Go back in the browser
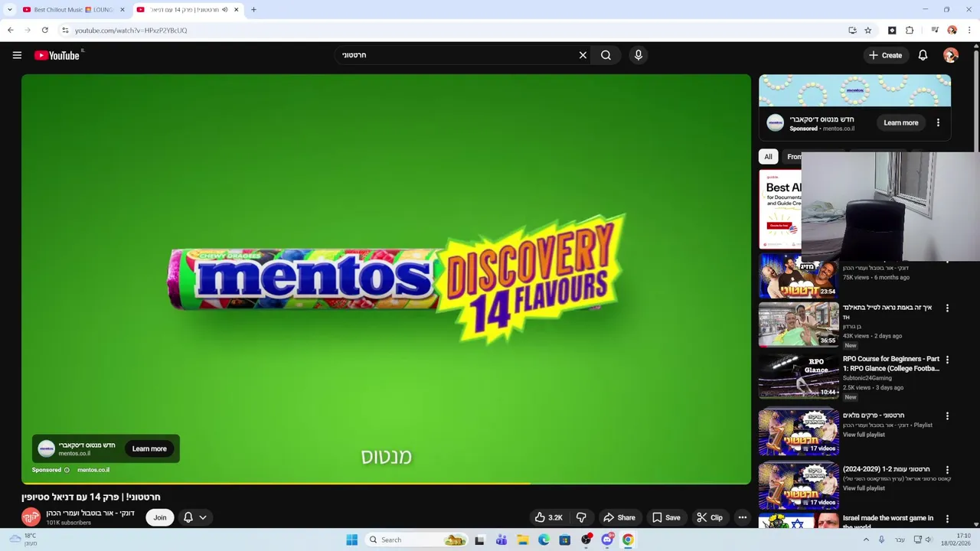Image resolution: width=980 pixels, height=551 pixels. click(x=11, y=31)
